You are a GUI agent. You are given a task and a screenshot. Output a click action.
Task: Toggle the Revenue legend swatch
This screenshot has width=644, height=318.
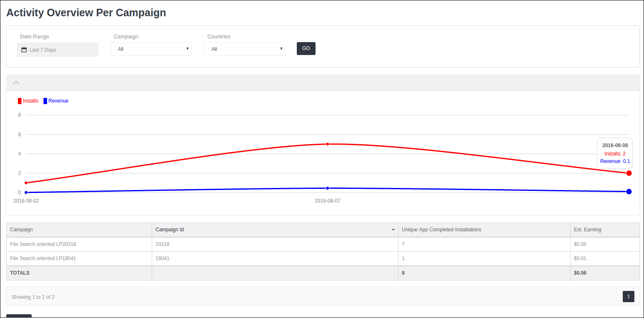tap(45, 101)
